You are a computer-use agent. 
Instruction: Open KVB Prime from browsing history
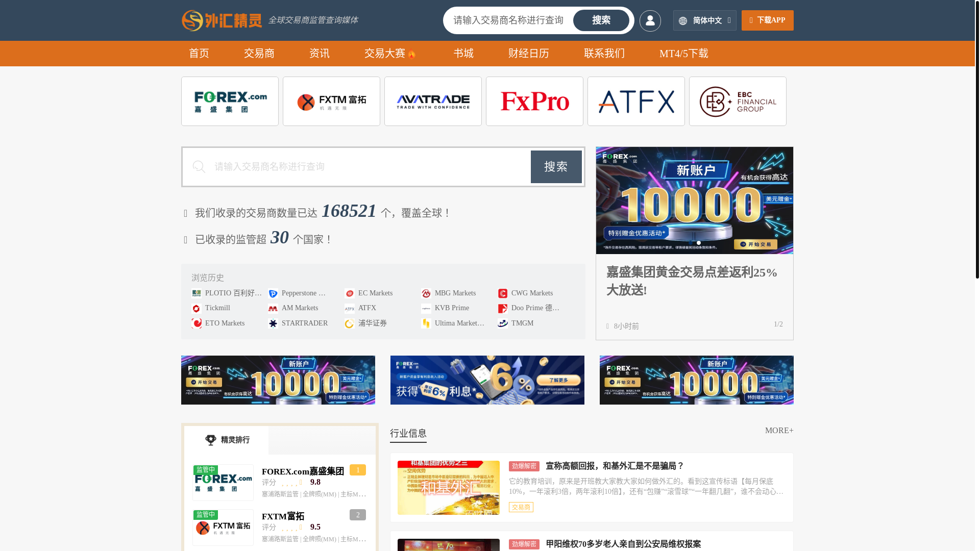coord(445,308)
